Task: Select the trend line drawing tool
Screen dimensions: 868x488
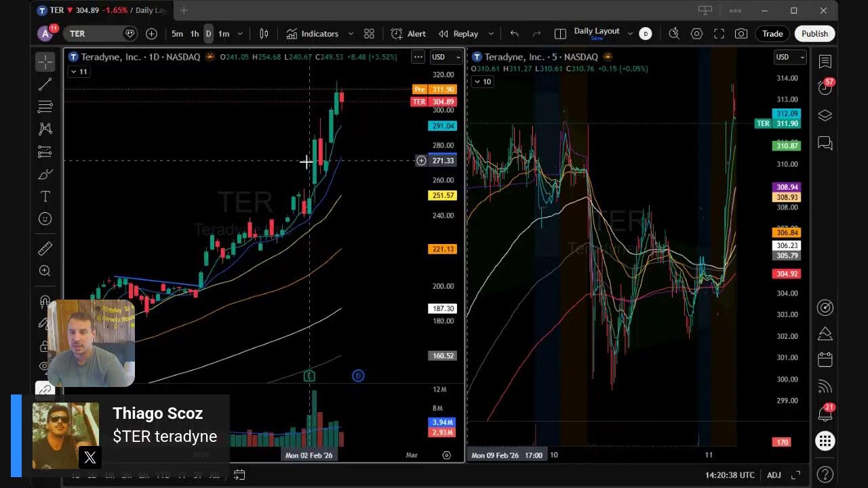Action: tap(45, 84)
